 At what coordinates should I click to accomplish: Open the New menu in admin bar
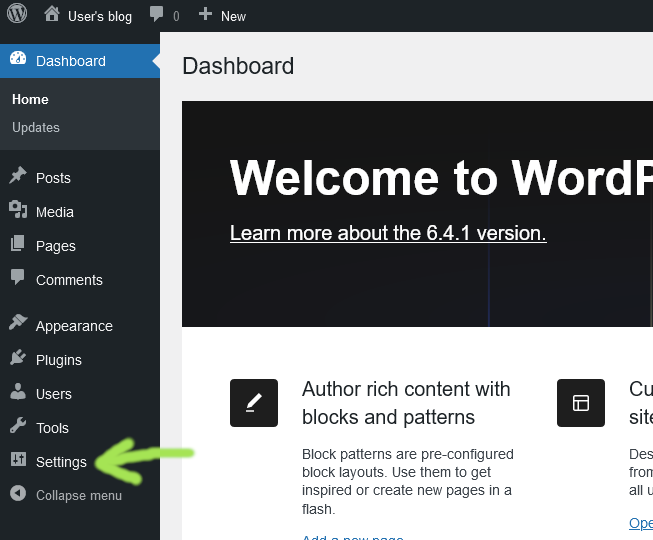pyautogui.click(x=233, y=16)
